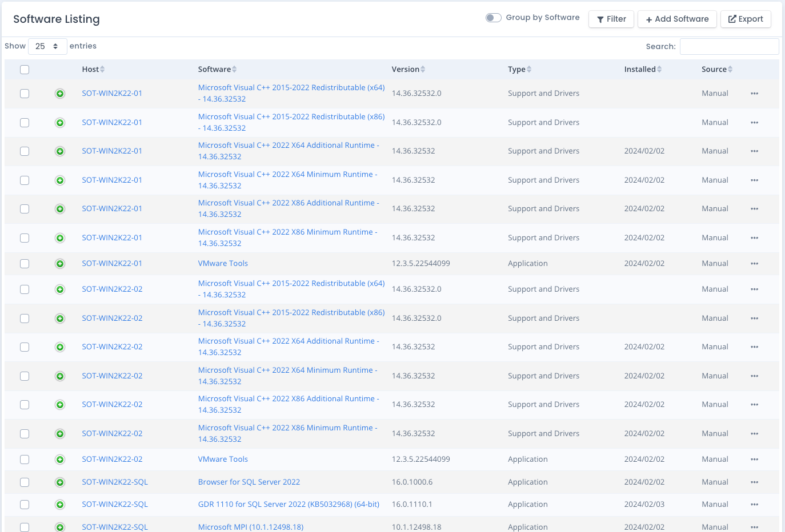Viewport: 785px width, 532px height.
Task: Open host link SOT-WIN2K22-02 in VMware Tools row
Action: [112, 460]
